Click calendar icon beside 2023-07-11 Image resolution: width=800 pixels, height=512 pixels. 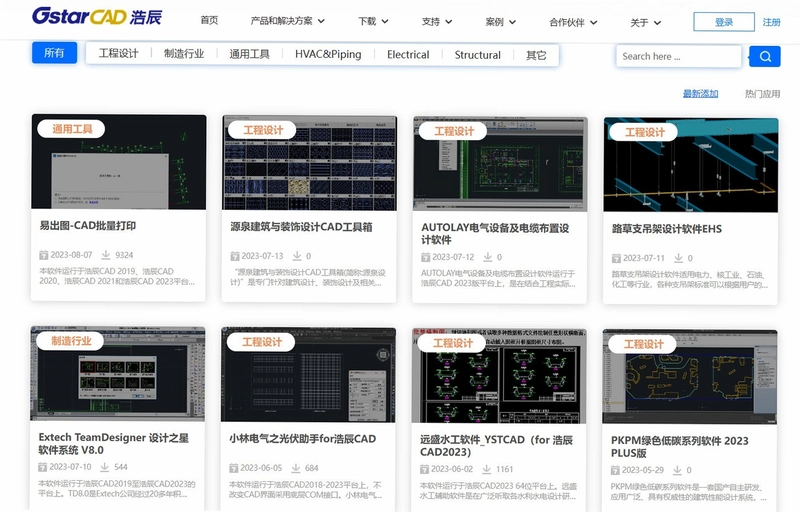pyautogui.click(x=616, y=258)
